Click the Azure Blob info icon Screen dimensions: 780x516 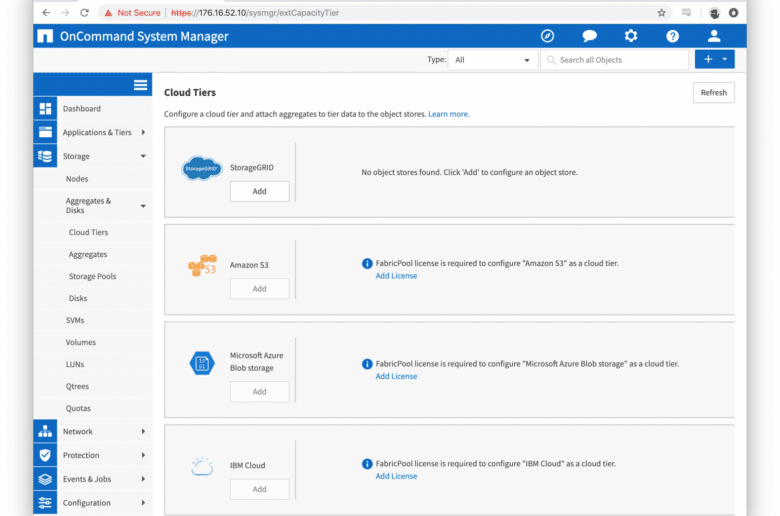click(x=367, y=364)
